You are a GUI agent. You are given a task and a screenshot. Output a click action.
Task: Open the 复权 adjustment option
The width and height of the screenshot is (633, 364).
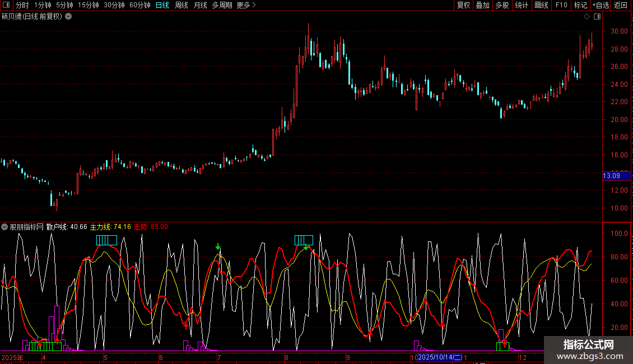point(463,5)
